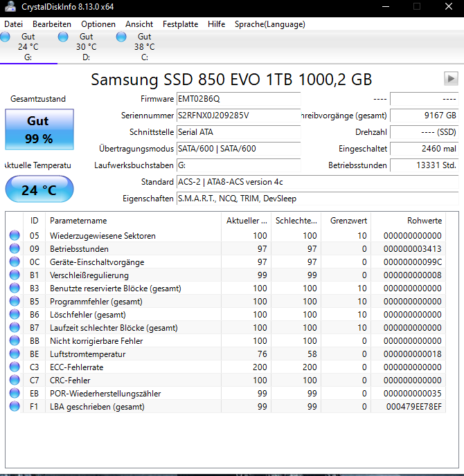Open the Sprache(Language) menu
This screenshot has width=464, height=476.
click(x=270, y=24)
